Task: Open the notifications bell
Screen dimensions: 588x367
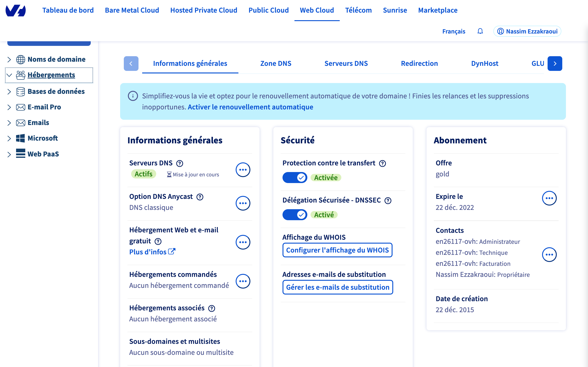Action: [480, 31]
